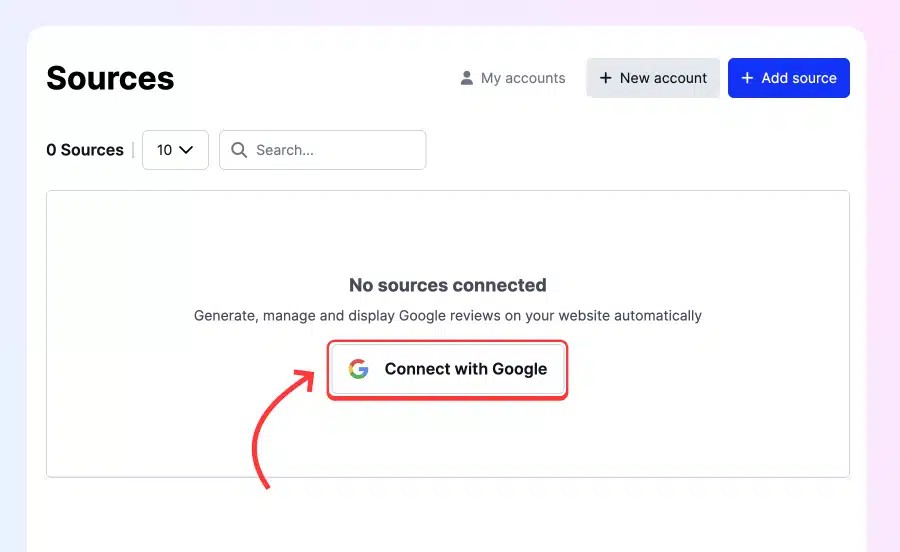
Task: Connect with Google
Action: (x=448, y=369)
